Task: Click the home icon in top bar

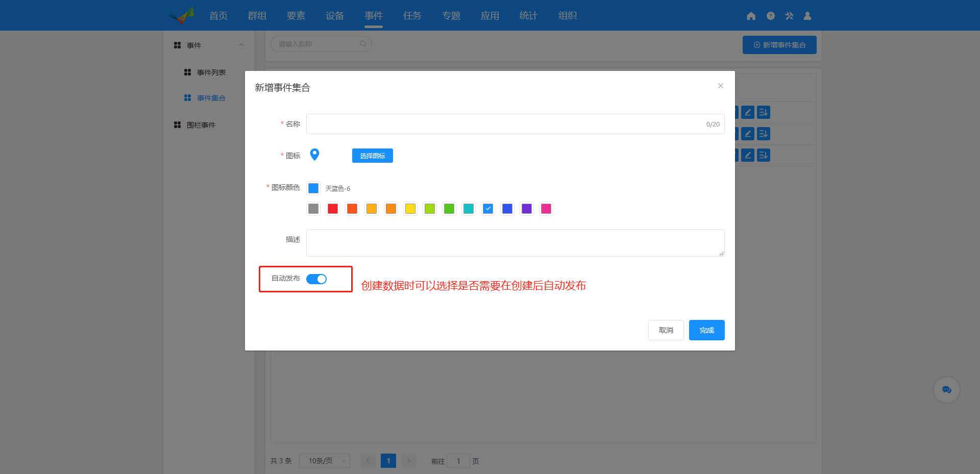Action: pyautogui.click(x=751, y=16)
